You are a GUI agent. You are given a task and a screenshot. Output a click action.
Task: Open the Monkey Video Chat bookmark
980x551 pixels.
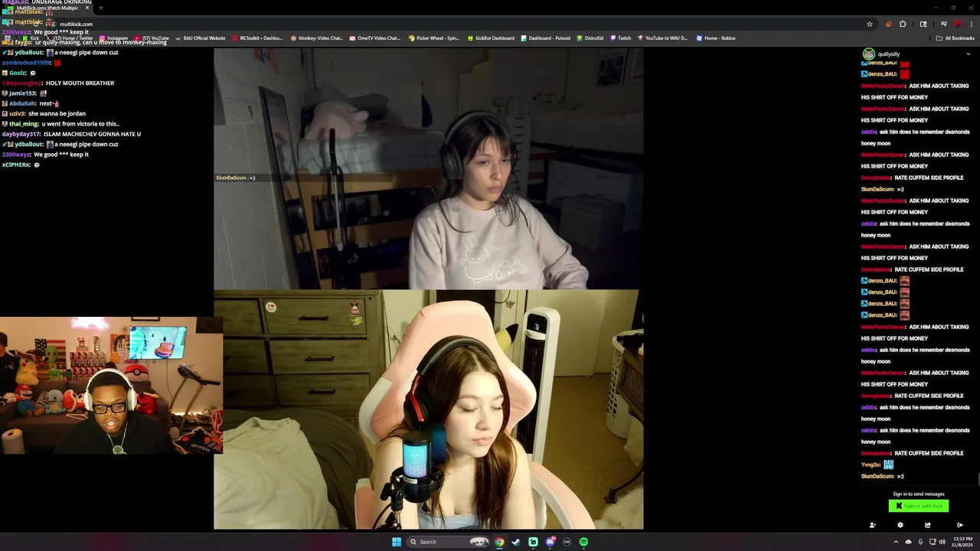[x=317, y=38]
